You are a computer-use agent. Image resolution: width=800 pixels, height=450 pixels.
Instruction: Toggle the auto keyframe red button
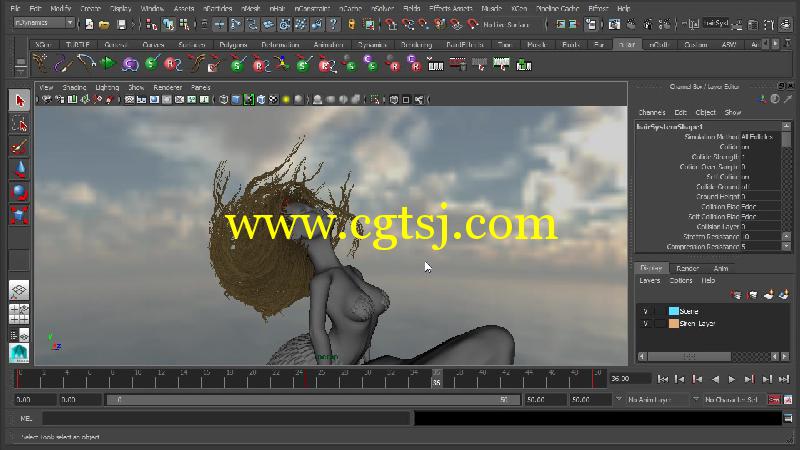pyautogui.click(x=774, y=399)
